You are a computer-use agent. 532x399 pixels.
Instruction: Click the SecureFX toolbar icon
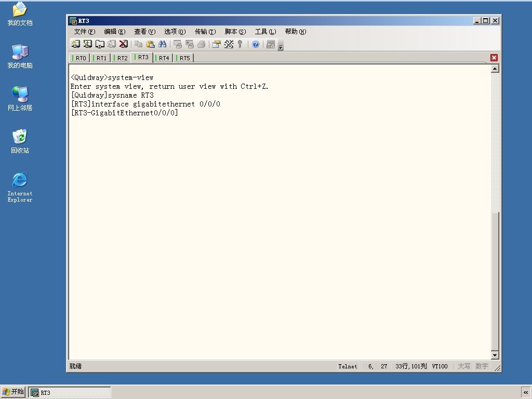tap(271, 44)
